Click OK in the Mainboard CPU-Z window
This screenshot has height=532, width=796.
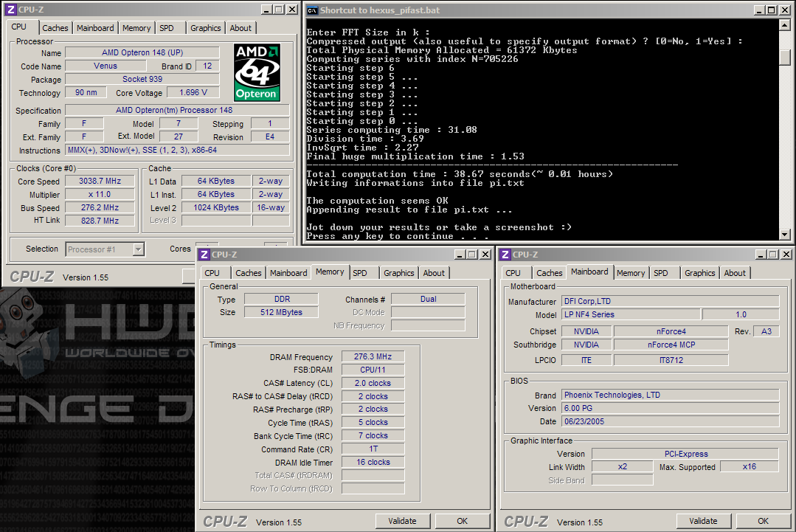point(763,521)
